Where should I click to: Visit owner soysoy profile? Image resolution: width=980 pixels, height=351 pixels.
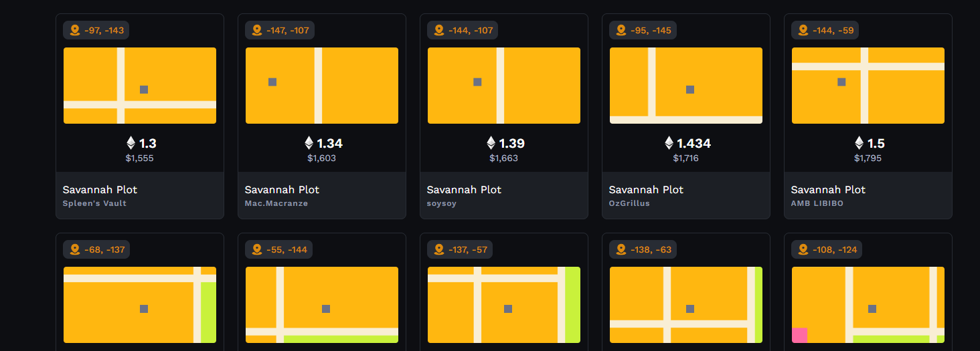point(442,203)
